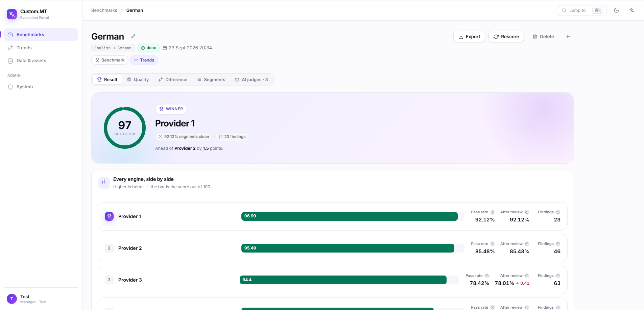Click the done status badge
The image size is (644, 310).
(148, 48)
